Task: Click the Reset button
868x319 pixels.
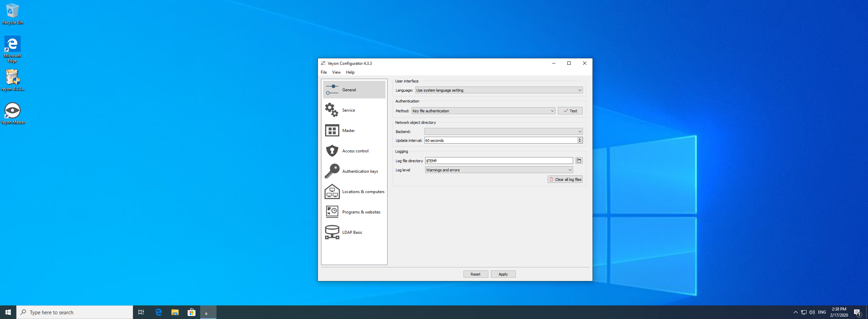Action: pos(476,274)
